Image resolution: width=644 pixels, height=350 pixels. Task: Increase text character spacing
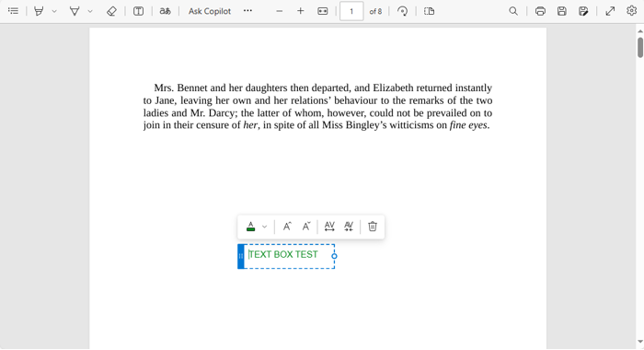329,227
